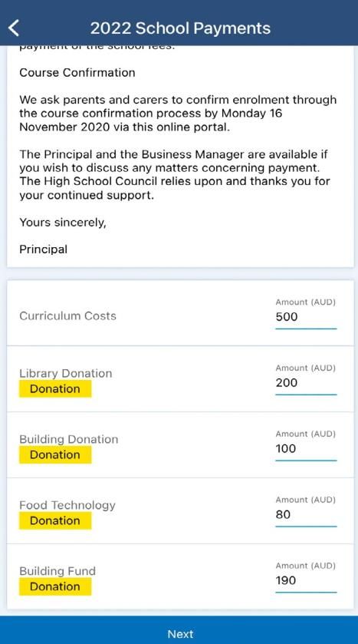
Task: Tap the 2022 School Payments title
Action: tap(180, 28)
